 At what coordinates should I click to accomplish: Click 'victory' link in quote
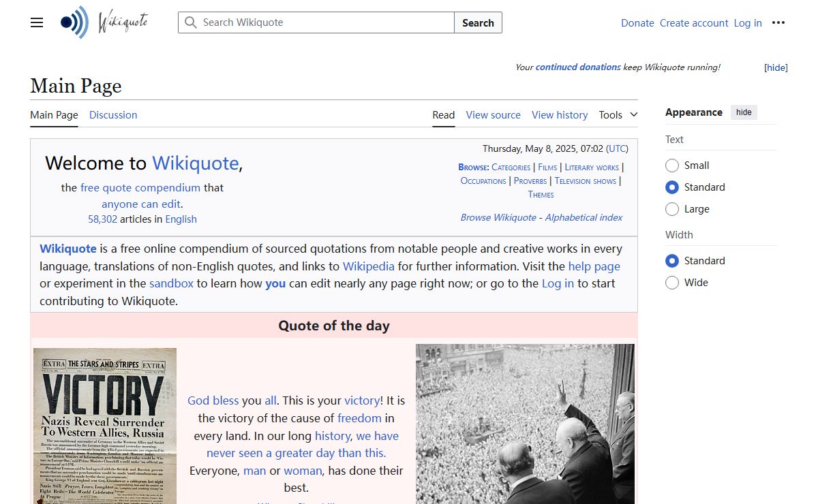pos(362,400)
